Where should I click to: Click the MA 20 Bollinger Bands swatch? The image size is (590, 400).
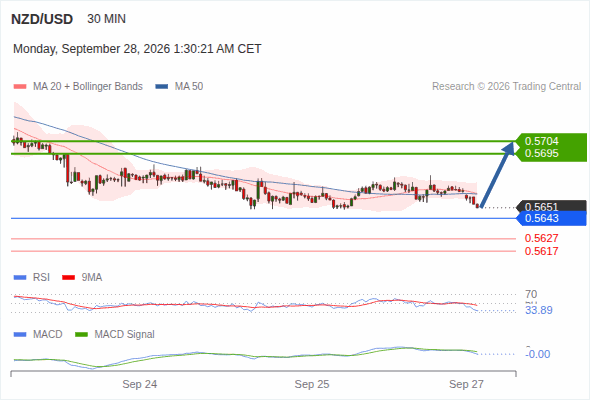(20, 87)
